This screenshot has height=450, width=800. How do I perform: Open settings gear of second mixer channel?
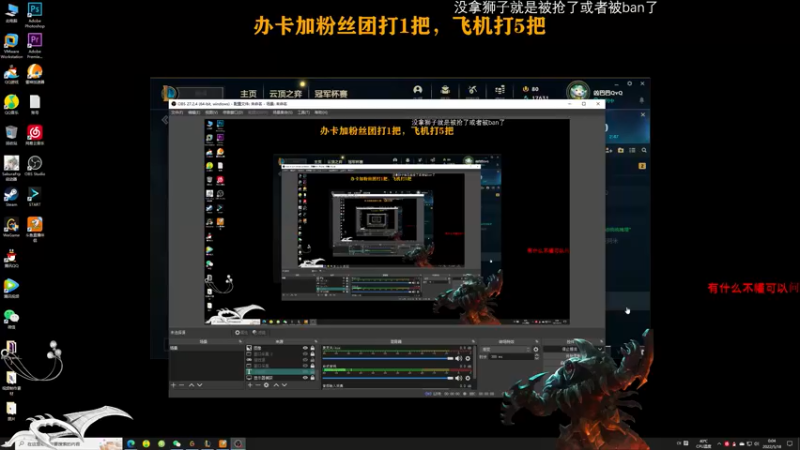click(x=468, y=378)
